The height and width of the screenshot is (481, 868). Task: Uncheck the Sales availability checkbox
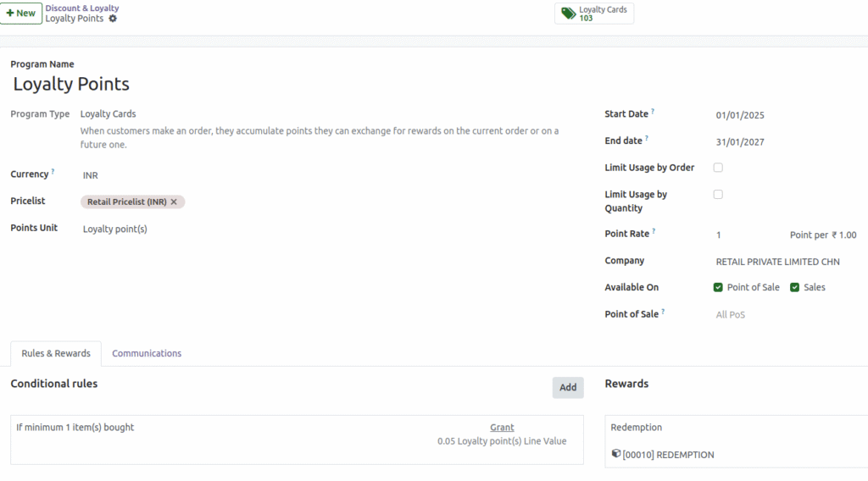click(794, 288)
